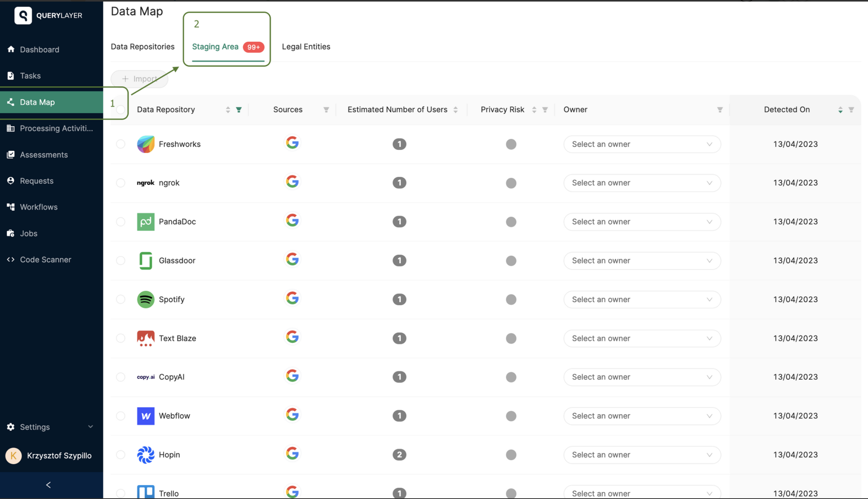Viewport: 868px width, 499px height.
Task: Open the Code Scanner section
Action: pos(46,259)
